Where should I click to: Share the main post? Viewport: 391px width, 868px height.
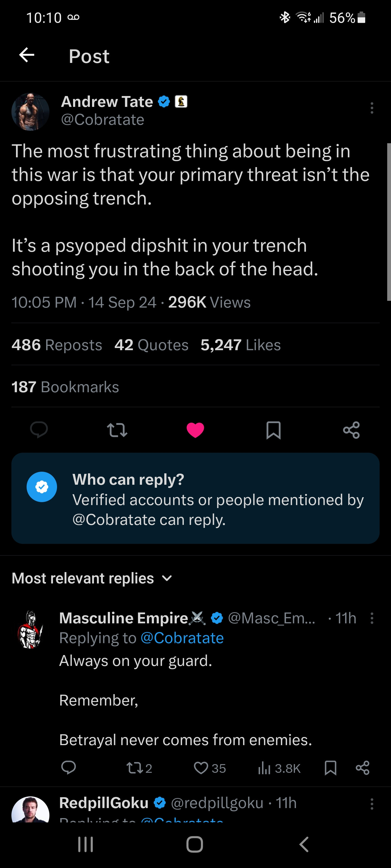pyautogui.click(x=351, y=430)
